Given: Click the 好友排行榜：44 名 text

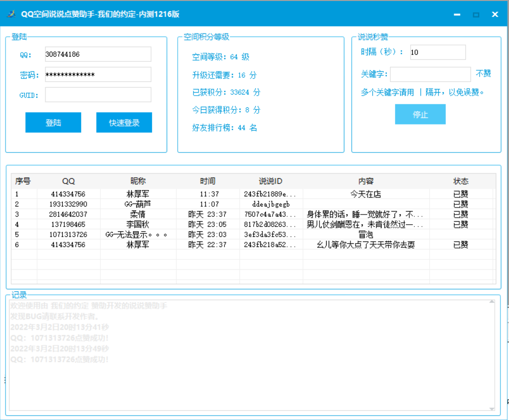Looking at the screenshot, I should click(224, 128).
